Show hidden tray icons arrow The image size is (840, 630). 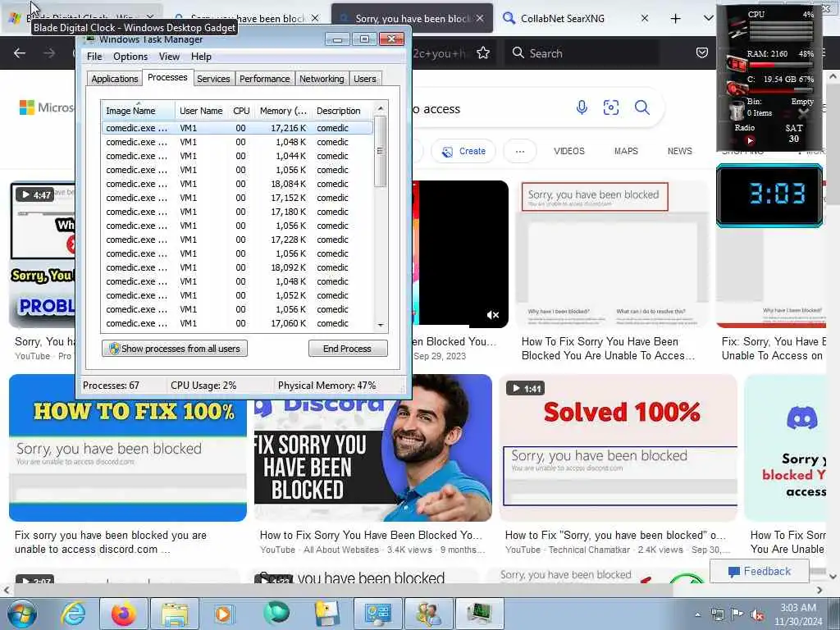697,614
